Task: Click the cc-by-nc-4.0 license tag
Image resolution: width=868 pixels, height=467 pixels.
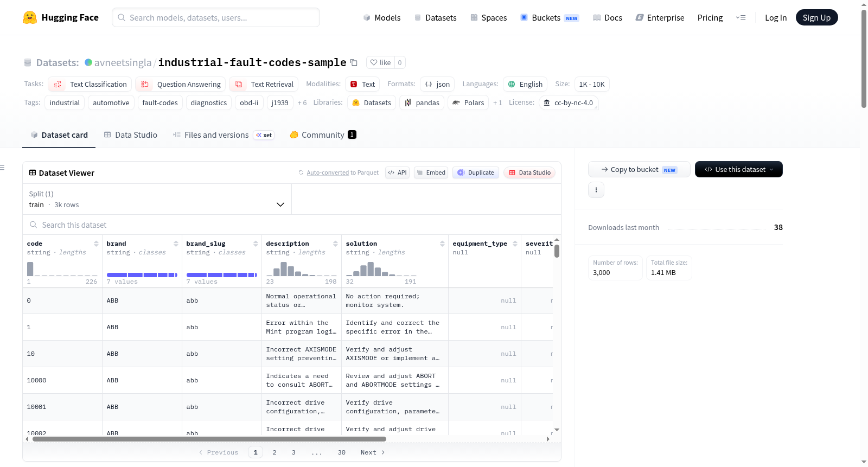Action: [569, 103]
